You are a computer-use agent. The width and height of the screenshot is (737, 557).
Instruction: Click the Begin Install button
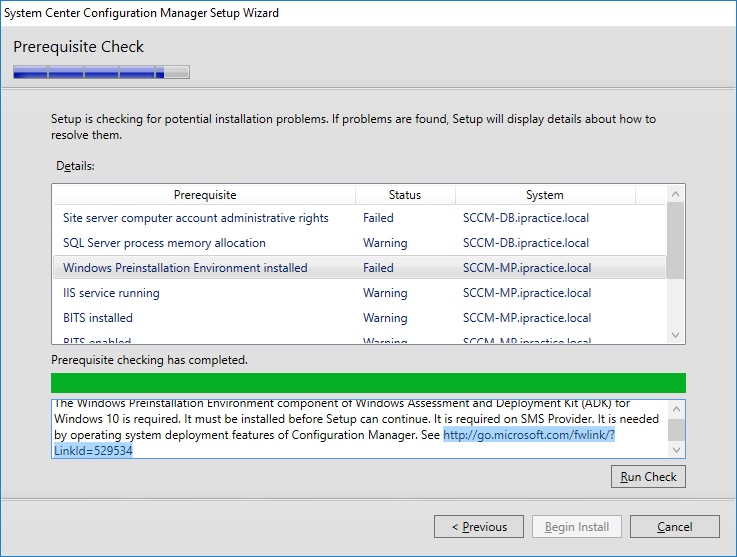[577, 526]
